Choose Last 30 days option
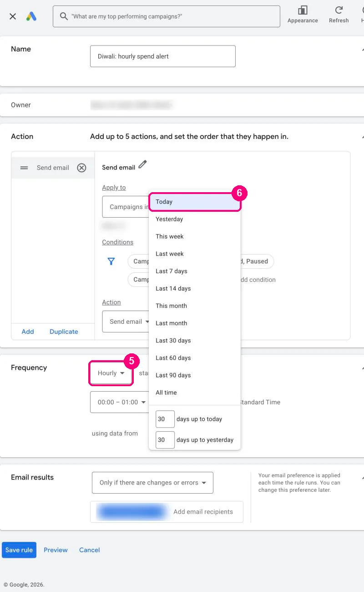The width and height of the screenshot is (364, 592). [195, 341]
